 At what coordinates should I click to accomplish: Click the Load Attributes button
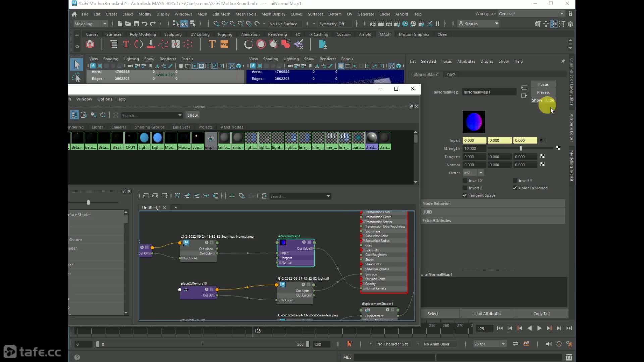point(487,314)
